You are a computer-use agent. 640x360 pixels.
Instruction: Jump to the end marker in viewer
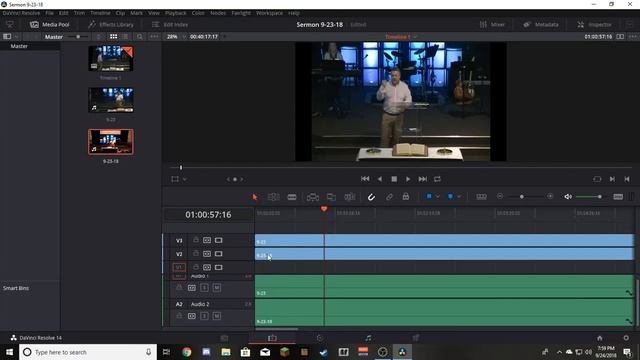point(627,179)
